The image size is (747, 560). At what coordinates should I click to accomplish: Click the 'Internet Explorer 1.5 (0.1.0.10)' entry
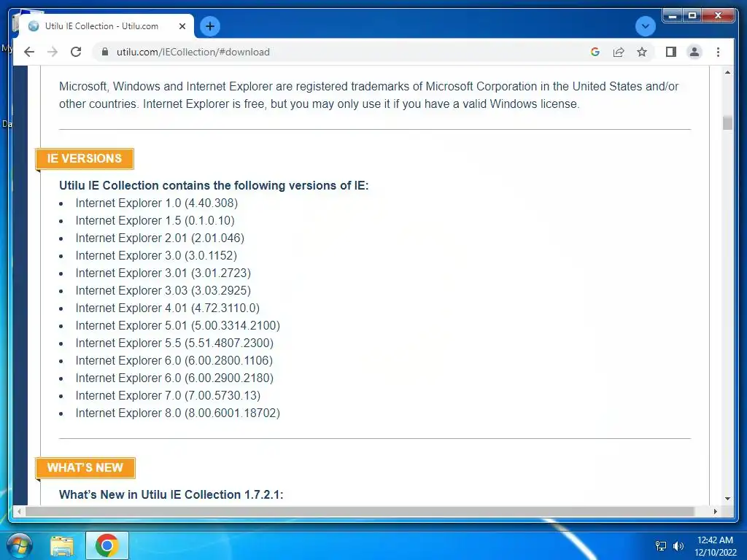(155, 220)
